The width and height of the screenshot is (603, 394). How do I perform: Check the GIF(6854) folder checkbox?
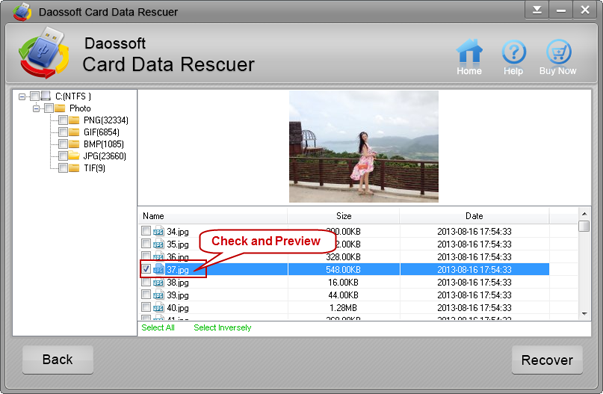coord(63,132)
